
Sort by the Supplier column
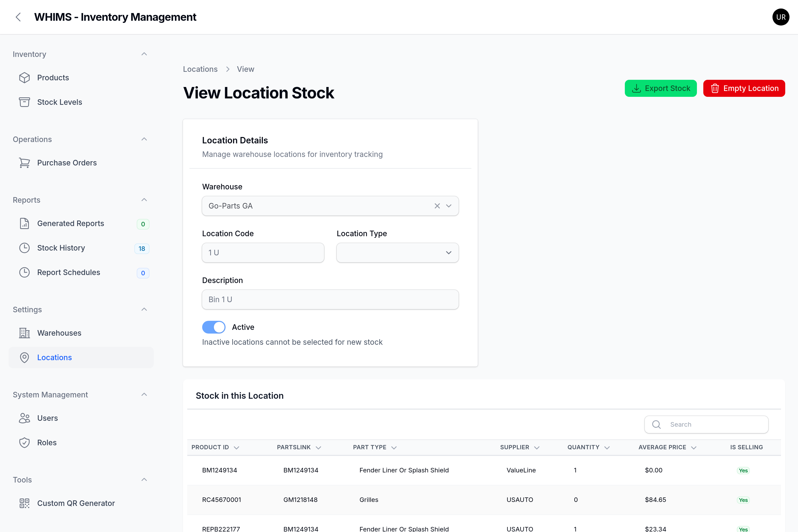click(519, 447)
